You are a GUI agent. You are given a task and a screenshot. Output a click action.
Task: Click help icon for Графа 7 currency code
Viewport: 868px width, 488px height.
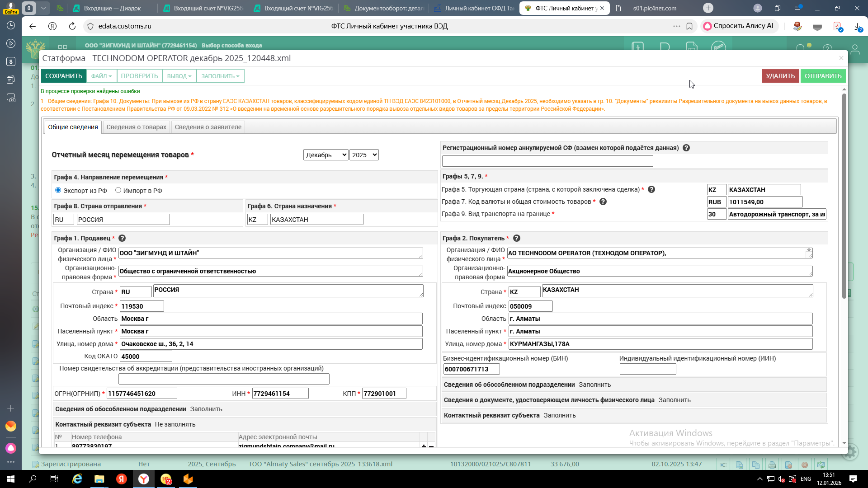coord(603,202)
